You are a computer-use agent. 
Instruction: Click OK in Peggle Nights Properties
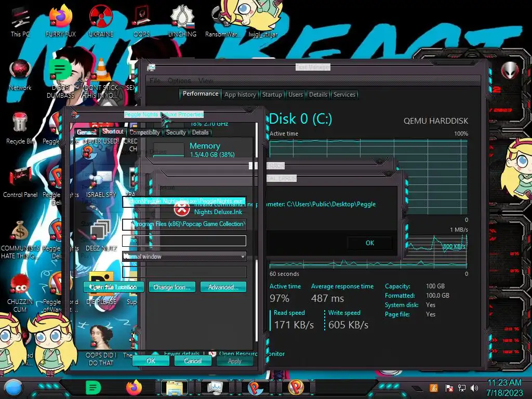pos(151,361)
